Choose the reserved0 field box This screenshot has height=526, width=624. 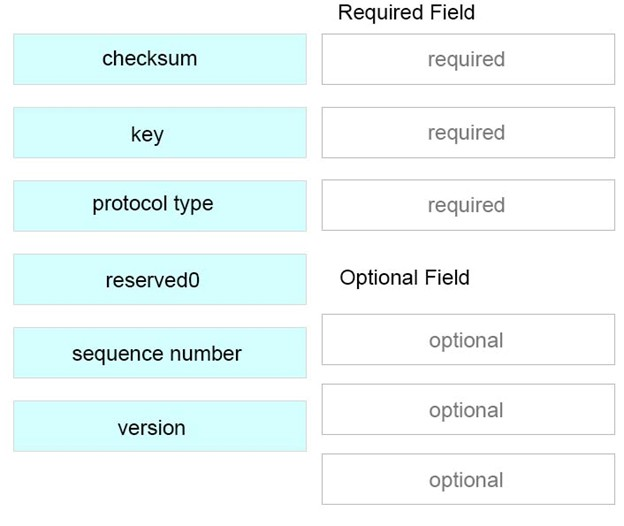click(160, 279)
